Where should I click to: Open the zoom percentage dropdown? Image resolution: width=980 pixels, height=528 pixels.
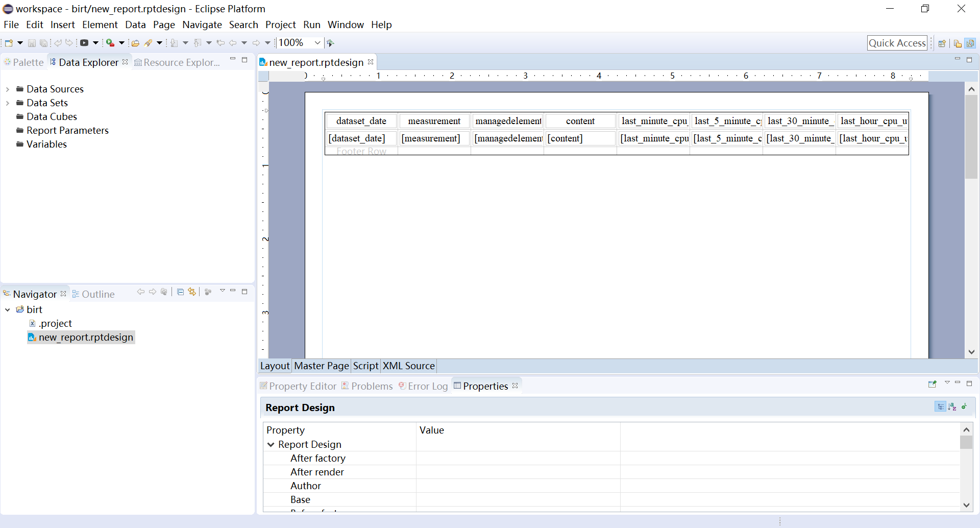(x=317, y=43)
